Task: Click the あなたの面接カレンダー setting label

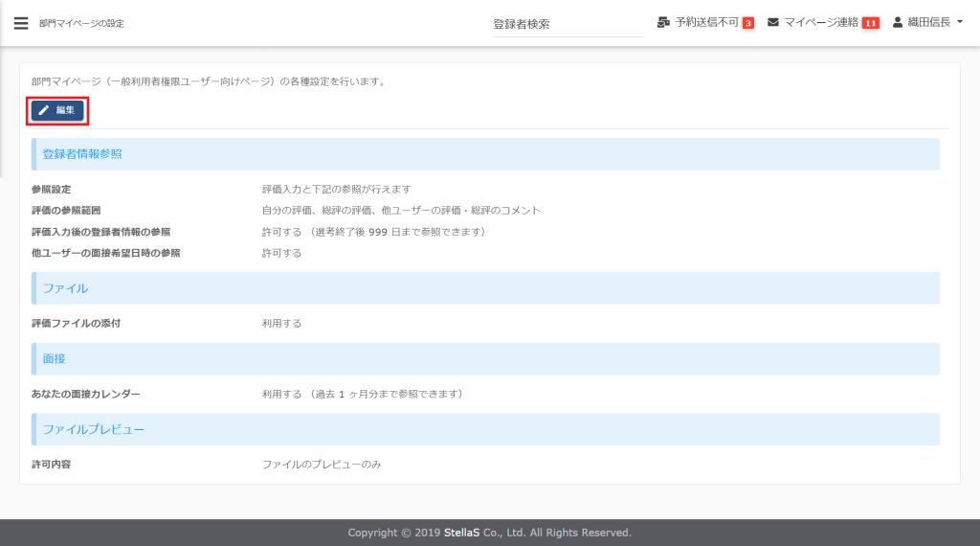Action: point(86,394)
